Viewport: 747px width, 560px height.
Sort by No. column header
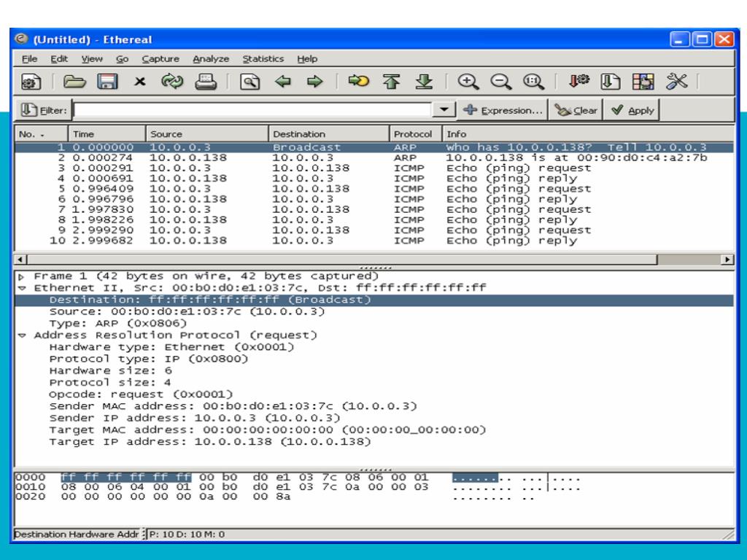coord(42,134)
